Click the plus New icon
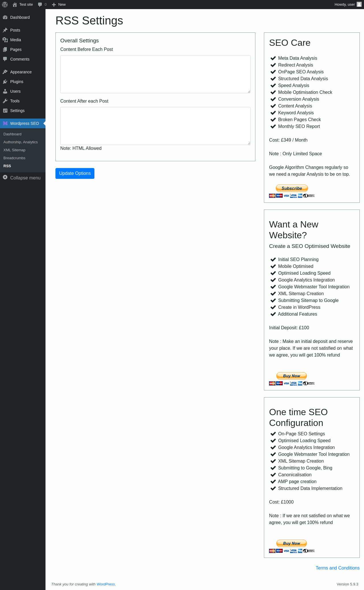This screenshot has width=364, height=590. [54, 5]
